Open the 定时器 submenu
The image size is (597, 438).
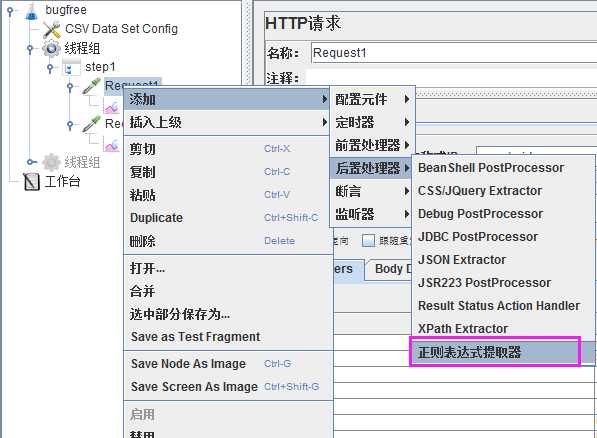click(x=372, y=122)
